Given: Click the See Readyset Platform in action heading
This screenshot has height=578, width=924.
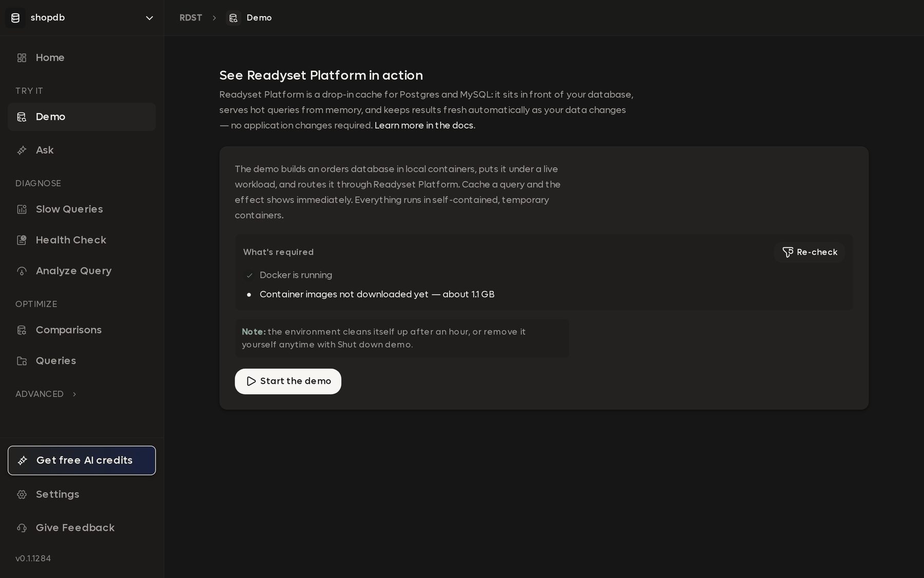Looking at the screenshot, I should pyautogui.click(x=321, y=76).
